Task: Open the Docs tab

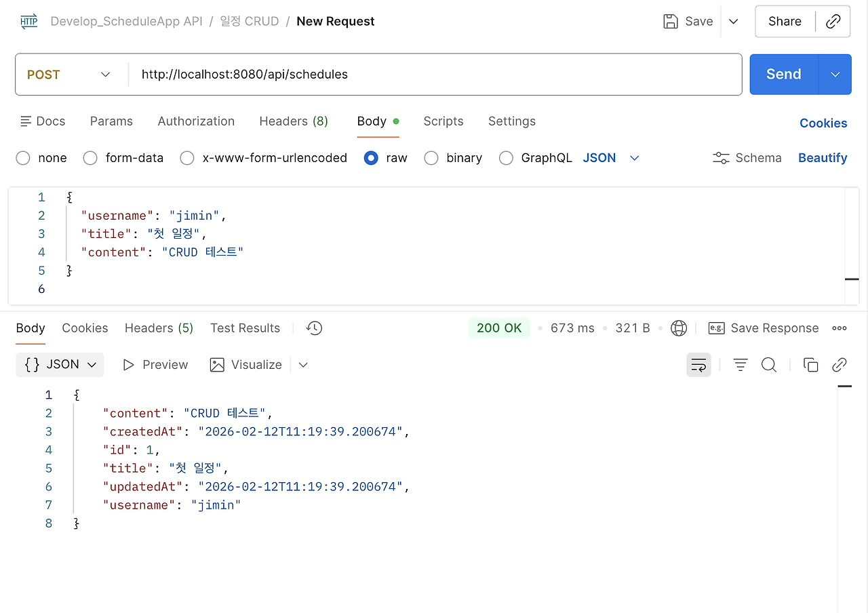Action: coord(43,121)
